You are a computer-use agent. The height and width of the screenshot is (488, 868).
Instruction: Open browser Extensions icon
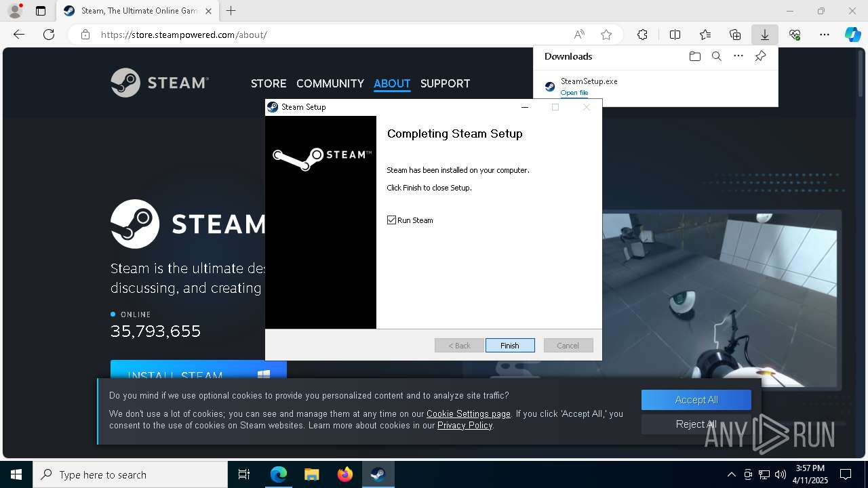tap(642, 35)
